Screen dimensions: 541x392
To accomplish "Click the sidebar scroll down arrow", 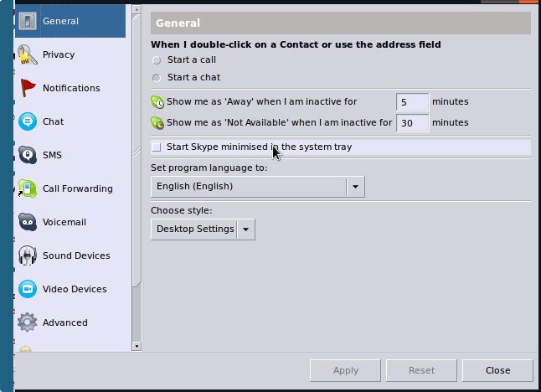I will point(137,345).
